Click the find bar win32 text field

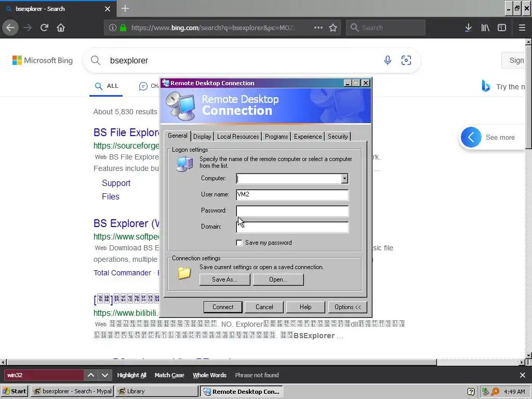pyautogui.click(x=44, y=375)
